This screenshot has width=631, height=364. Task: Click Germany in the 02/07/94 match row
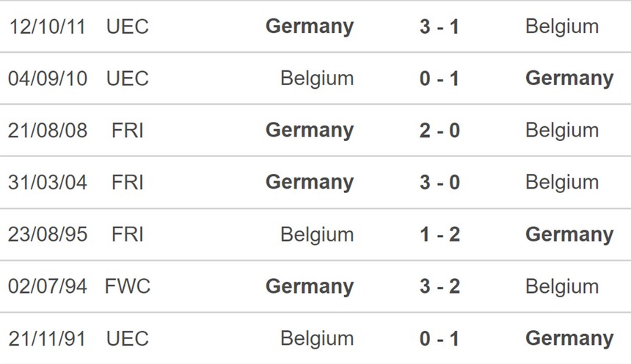point(310,286)
